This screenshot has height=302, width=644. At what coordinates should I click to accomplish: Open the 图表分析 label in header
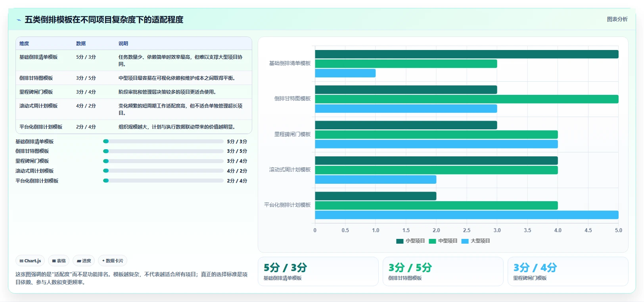tap(617, 19)
